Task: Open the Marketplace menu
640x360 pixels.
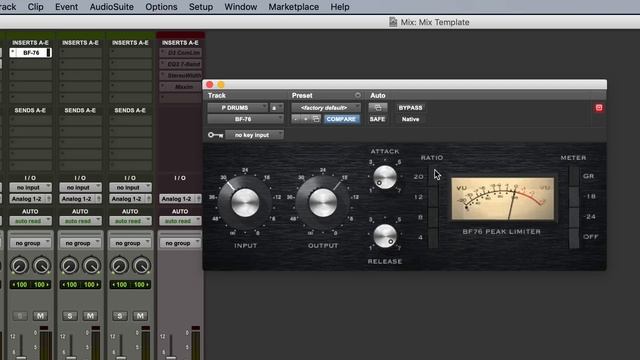Action: (x=293, y=7)
